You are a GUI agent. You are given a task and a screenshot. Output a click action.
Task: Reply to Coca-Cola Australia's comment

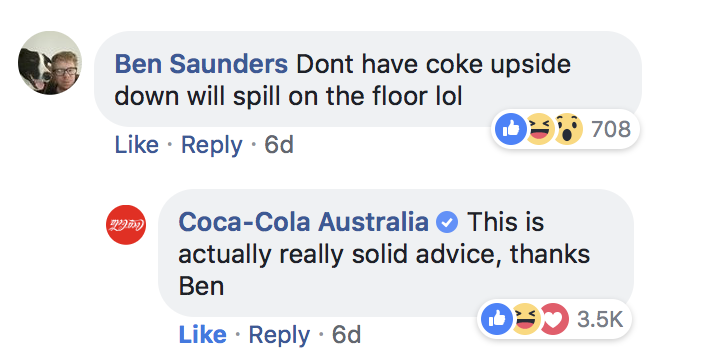click(x=279, y=336)
